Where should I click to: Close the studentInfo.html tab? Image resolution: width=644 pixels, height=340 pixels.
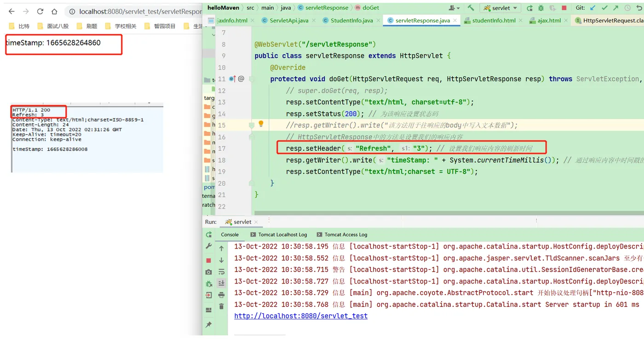tap(520, 21)
